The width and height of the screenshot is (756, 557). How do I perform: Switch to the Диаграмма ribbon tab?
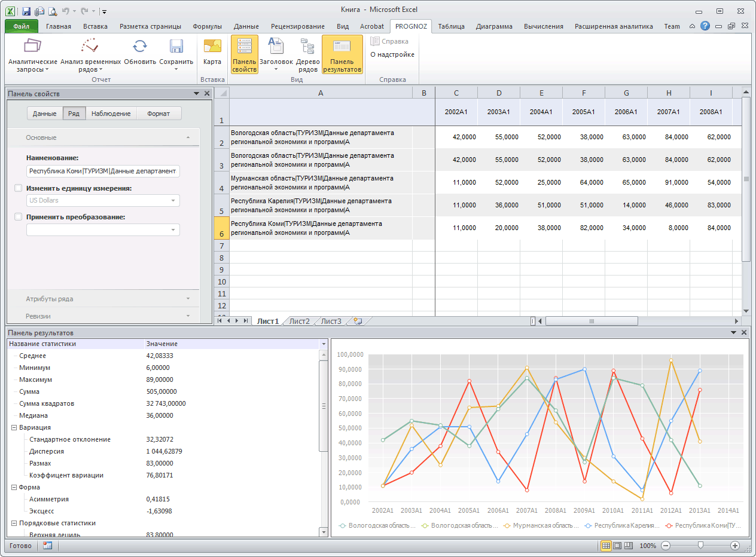point(496,26)
